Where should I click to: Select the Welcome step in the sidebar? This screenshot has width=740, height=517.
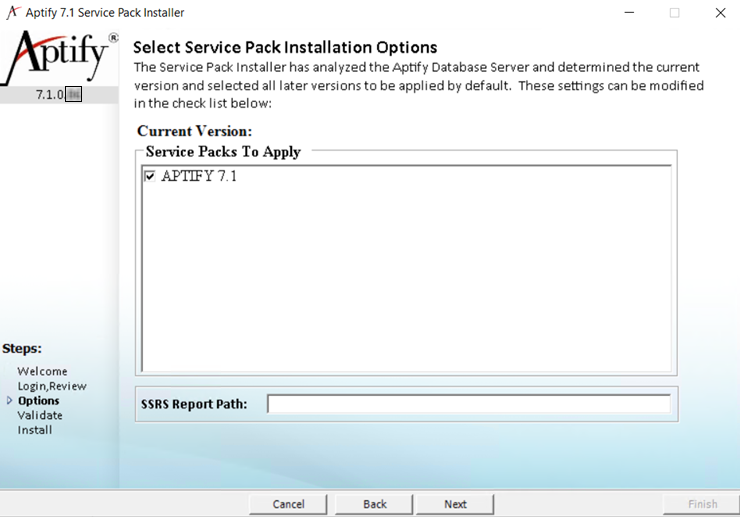pos(42,371)
